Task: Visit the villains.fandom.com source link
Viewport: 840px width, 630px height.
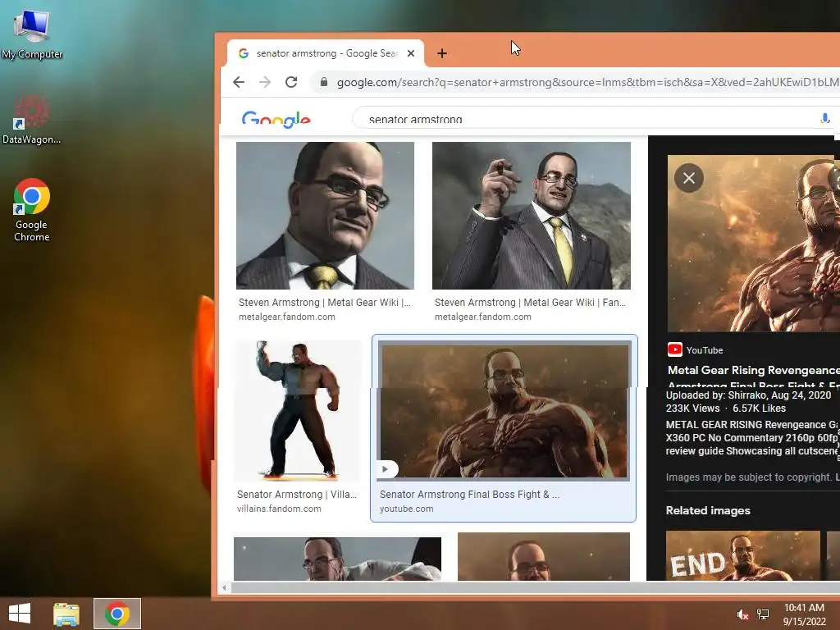Action: (x=279, y=509)
